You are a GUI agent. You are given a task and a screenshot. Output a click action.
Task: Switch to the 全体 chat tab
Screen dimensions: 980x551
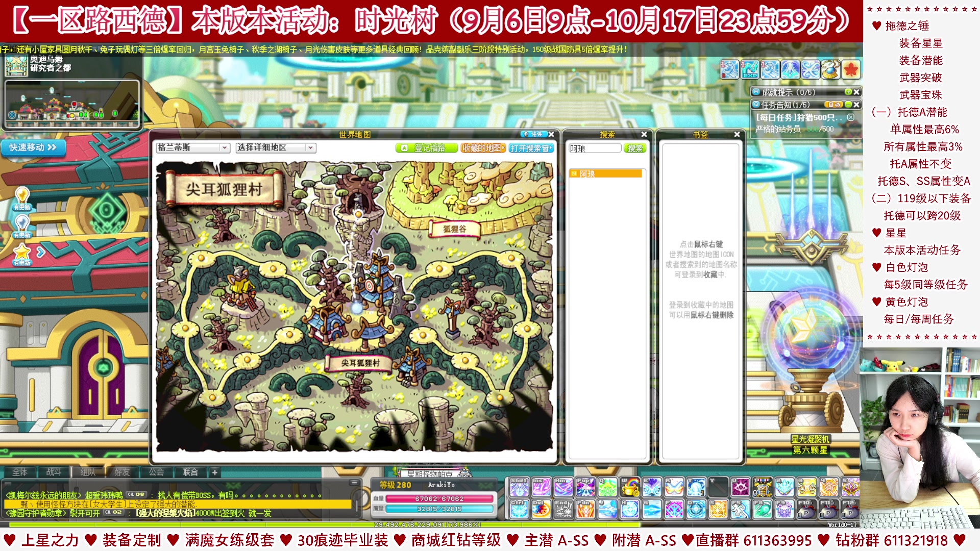point(20,472)
